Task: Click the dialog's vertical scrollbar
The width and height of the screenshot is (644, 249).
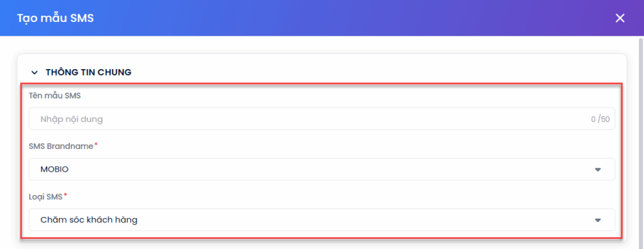Action: [640, 140]
